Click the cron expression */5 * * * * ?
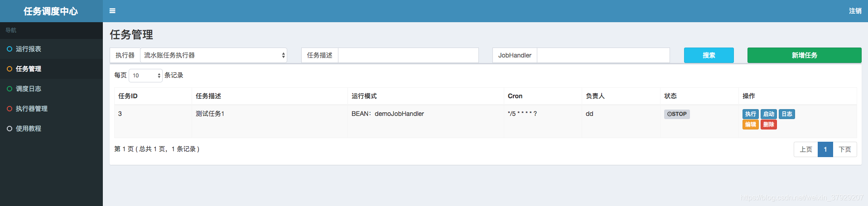Image resolution: width=868 pixels, height=206 pixels. (522, 114)
